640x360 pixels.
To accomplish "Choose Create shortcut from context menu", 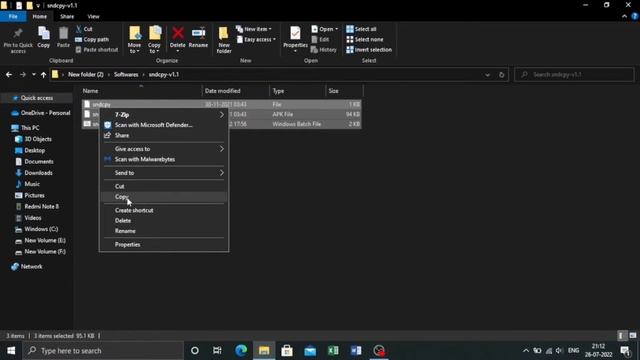I will tap(164, 210).
